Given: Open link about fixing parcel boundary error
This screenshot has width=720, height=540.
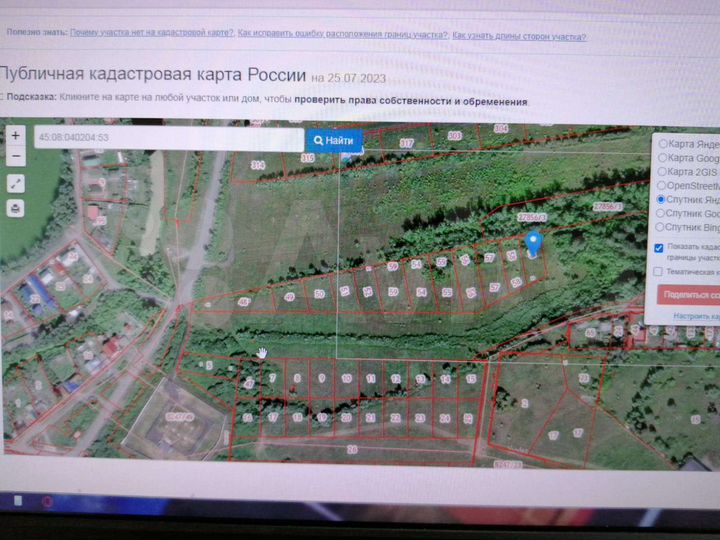Looking at the screenshot, I should pyautogui.click(x=343, y=34).
